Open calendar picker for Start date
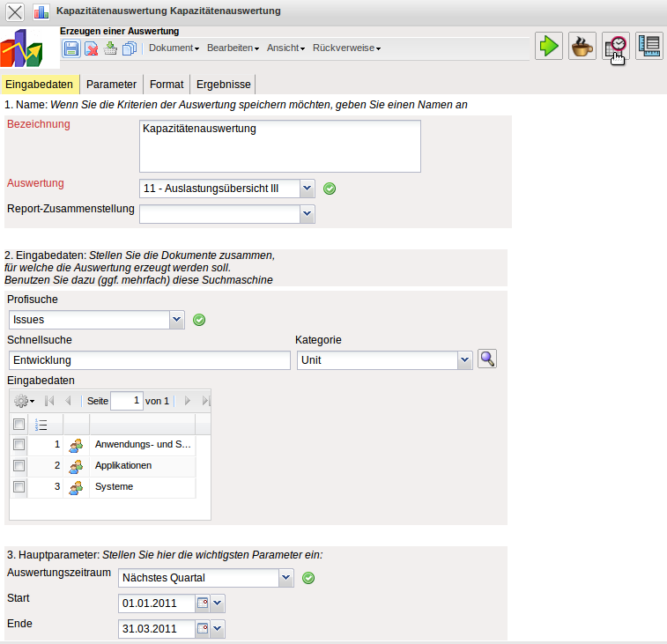Screen dimensions: 667x644 pyautogui.click(x=203, y=603)
